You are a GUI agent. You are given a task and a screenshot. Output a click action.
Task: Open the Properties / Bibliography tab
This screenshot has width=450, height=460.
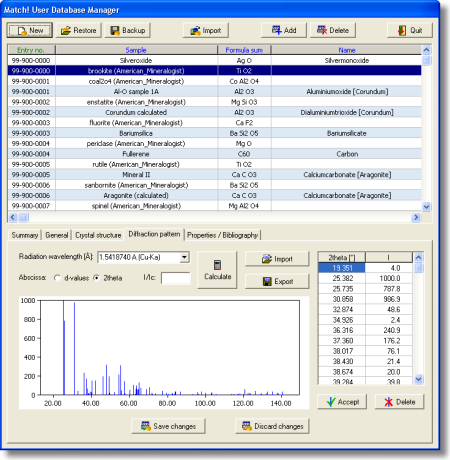[222, 235]
